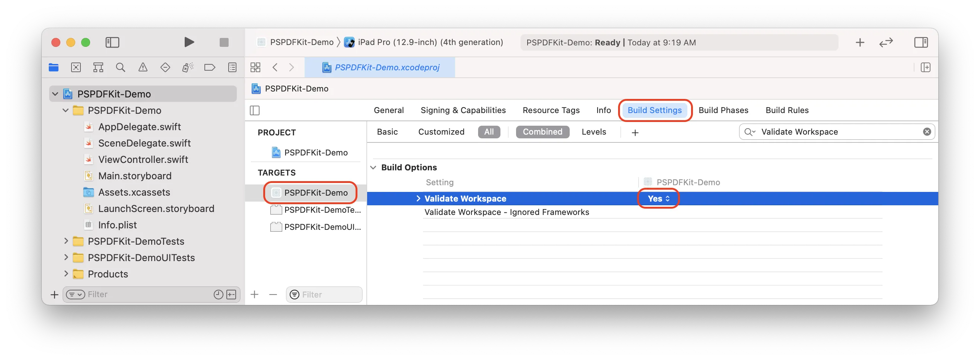
Task: Show Customized build settings
Action: (x=441, y=132)
